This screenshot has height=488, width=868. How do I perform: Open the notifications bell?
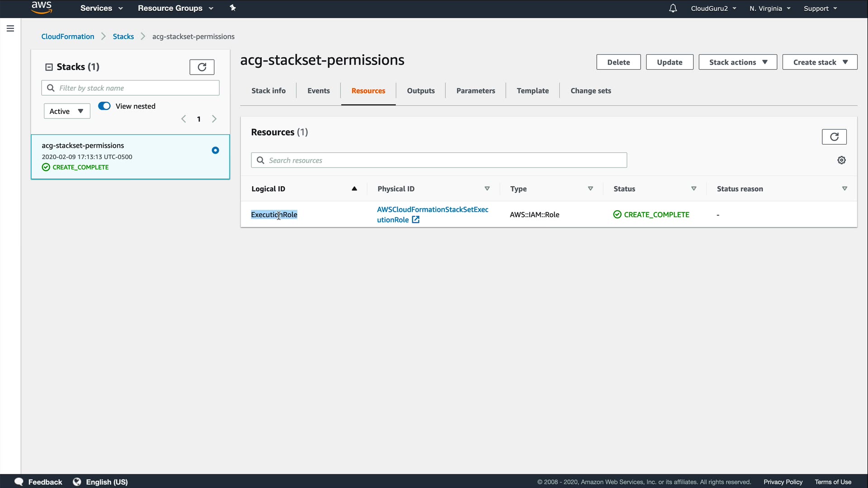[x=673, y=8]
